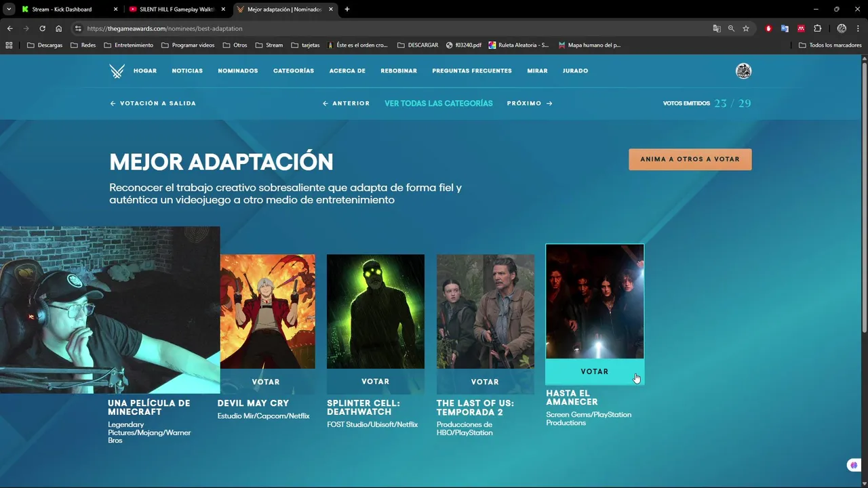Open Chrome's three-dot menu
868x488 pixels.
(858, 28)
